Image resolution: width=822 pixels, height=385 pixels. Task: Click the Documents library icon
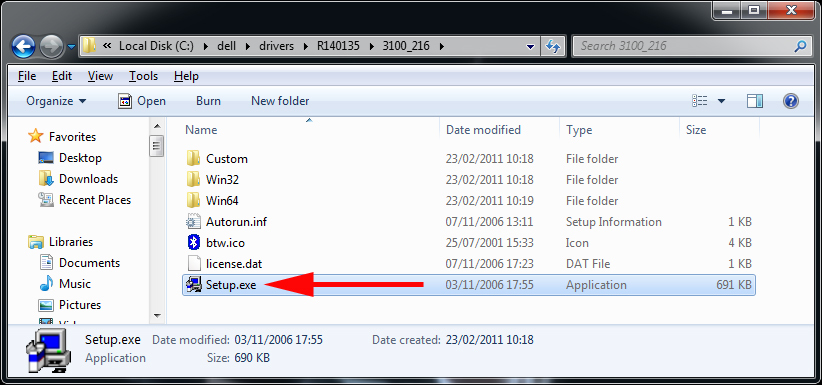coord(46,262)
